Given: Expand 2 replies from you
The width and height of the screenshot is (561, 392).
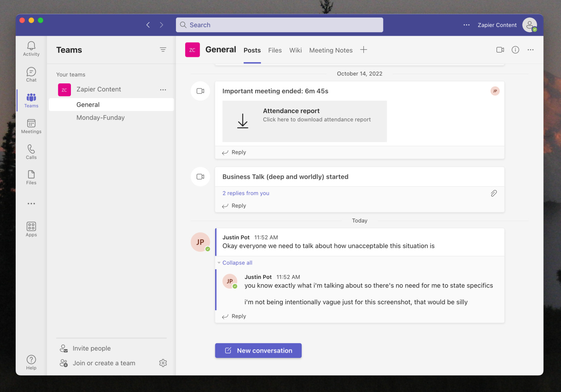Looking at the screenshot, I should click(x=246, y=193).
